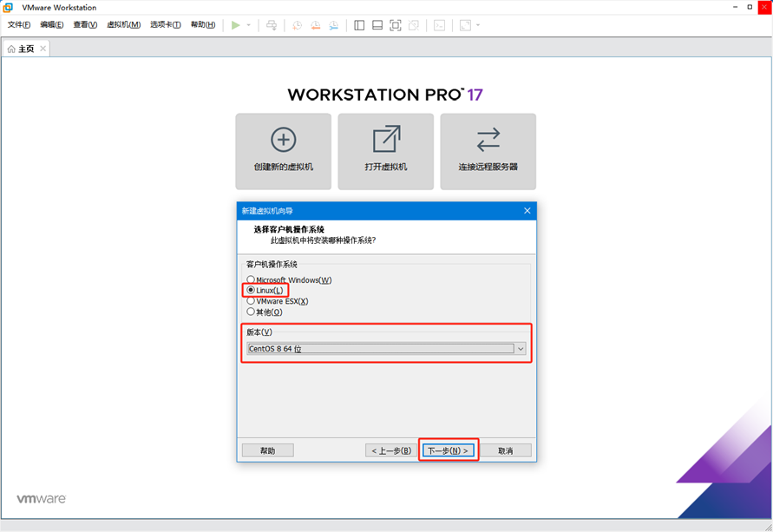This screenshot has width=773, height=532.
Task: Maximize the VMware Workstation window
Action: coord(750,7)
